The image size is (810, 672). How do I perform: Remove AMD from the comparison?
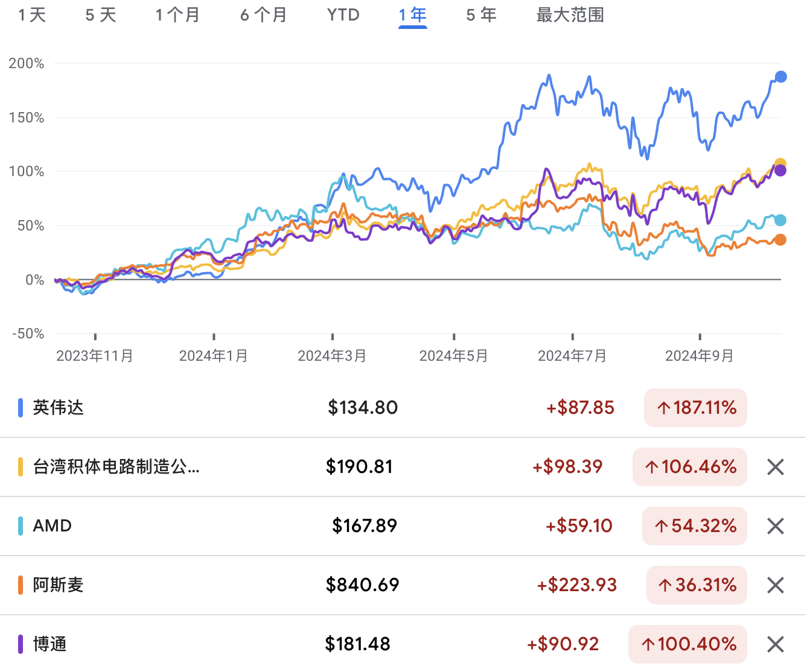tap(776, 526)
